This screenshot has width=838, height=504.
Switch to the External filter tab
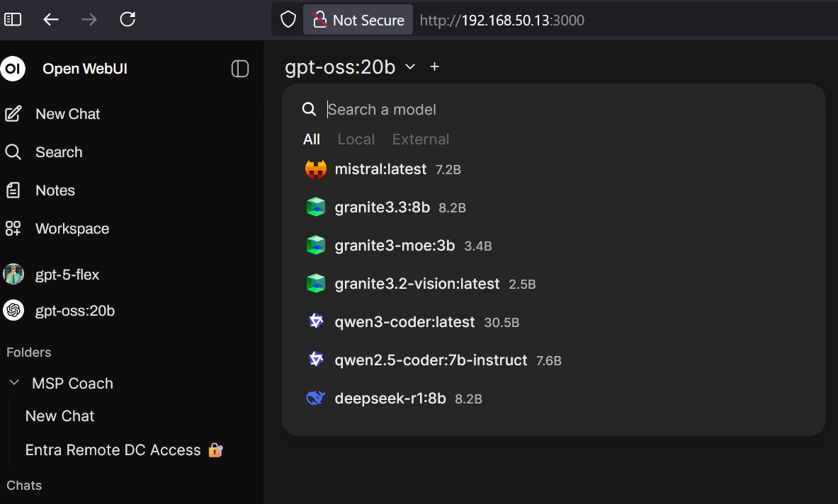(x=421, y=139)
